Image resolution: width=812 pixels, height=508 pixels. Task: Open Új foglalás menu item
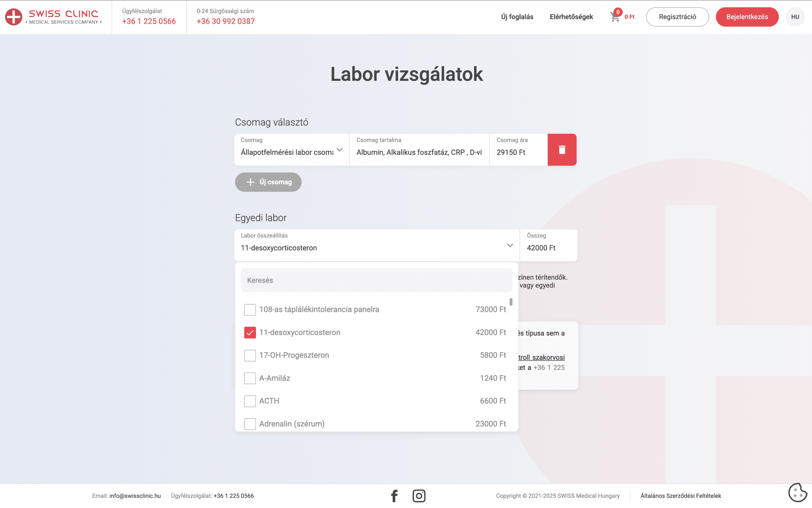517,17
